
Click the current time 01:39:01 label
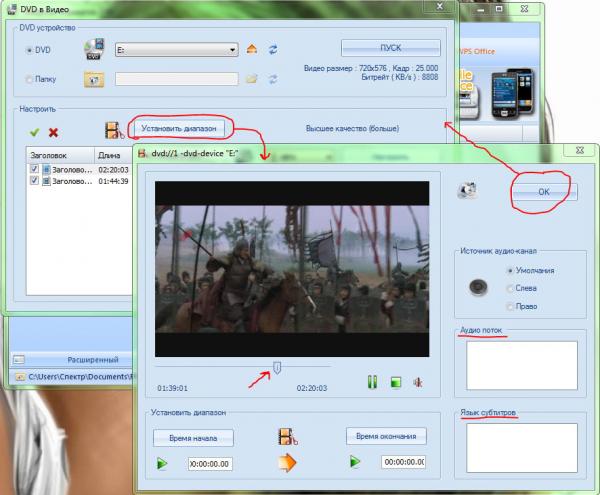pos(173,388)
